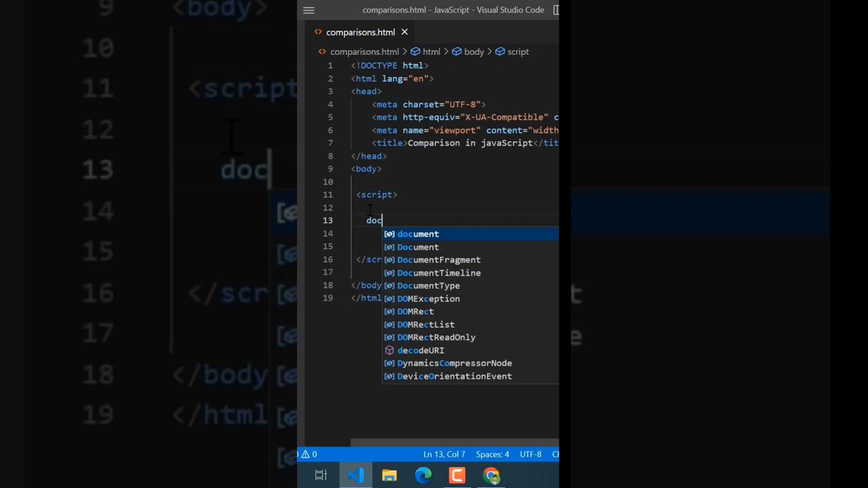868x488 pixels.
Task: Pick the decodeURI suggestion
Action: click(470, 350)
